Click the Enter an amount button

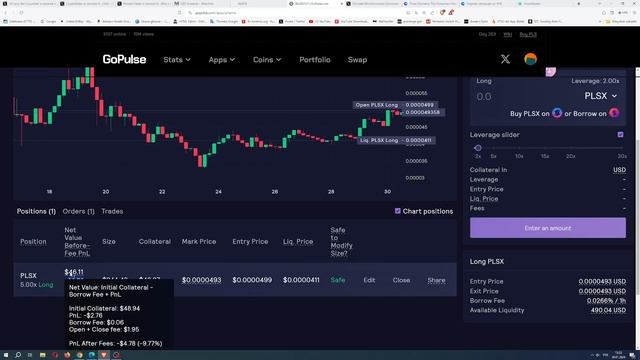pyautogui.click(x=548, y=228)
